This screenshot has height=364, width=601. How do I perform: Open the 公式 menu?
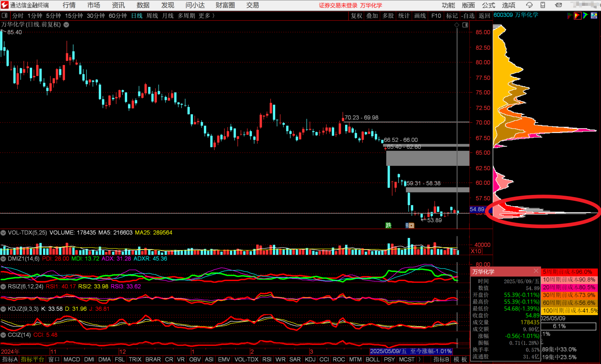[488, 5]
